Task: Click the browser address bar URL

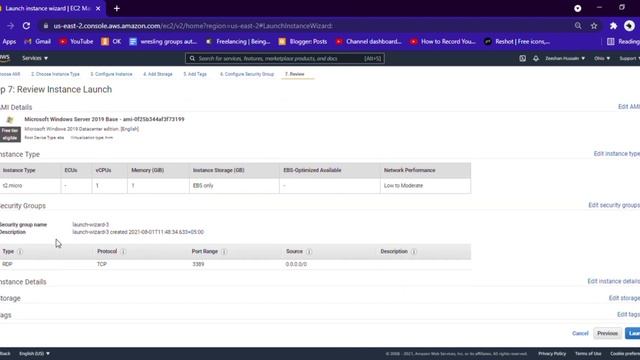Action: pos(193,26)
